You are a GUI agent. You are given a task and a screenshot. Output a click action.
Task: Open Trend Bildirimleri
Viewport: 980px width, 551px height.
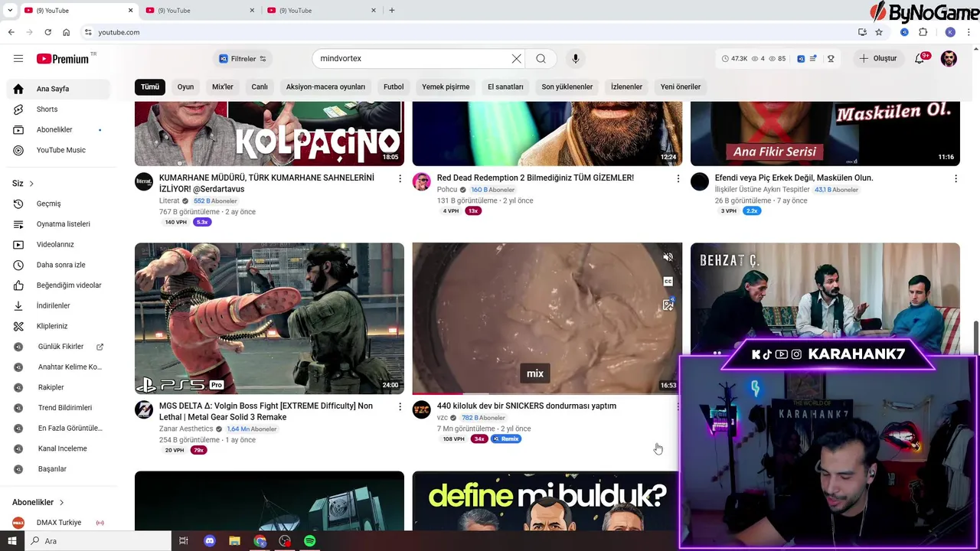tap(58, 408)
